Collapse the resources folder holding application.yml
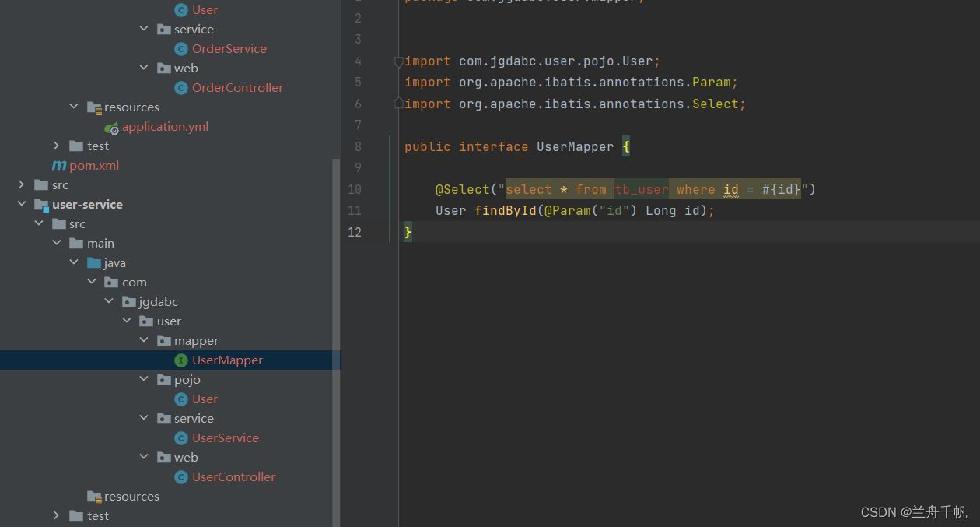980x527 pixels. pyautogui.click(x=74, y=107)
